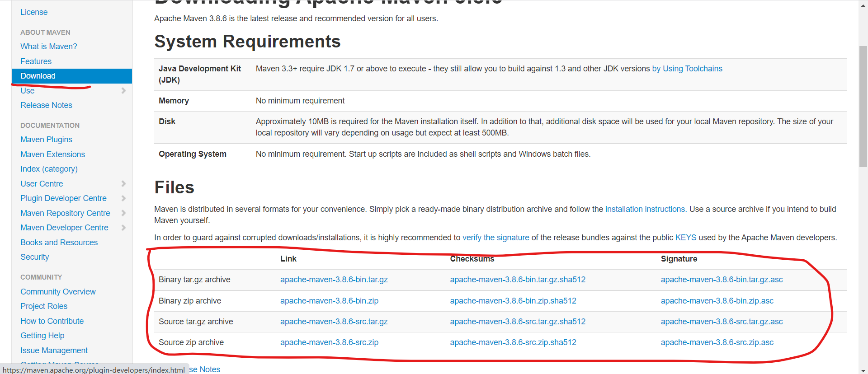Open apache-maven-3.8.6-bin.tar.gz.asc signature
This screenshot has height=374, width=868.
(722, 280)
